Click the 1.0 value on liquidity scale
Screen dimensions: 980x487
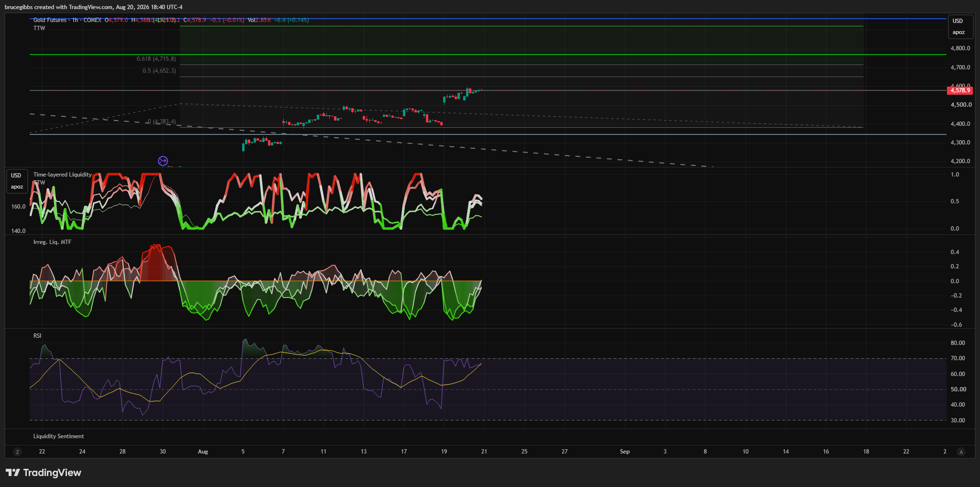tap(955, 175)
